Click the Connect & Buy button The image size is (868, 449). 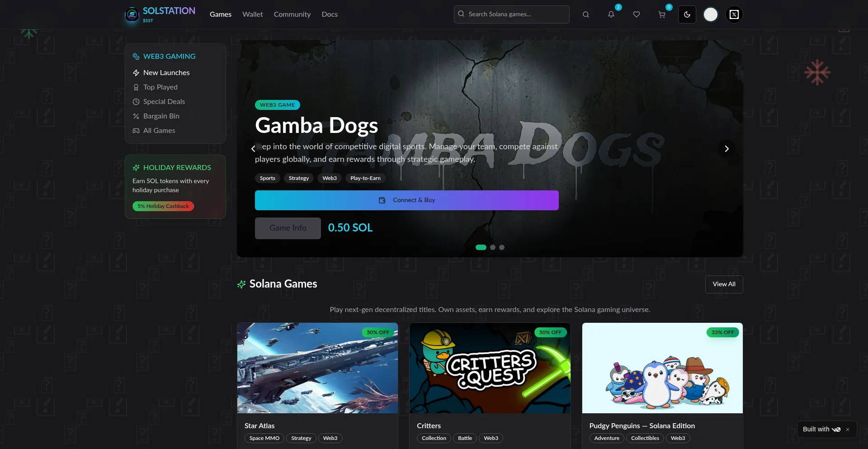[x=407, y=200]
